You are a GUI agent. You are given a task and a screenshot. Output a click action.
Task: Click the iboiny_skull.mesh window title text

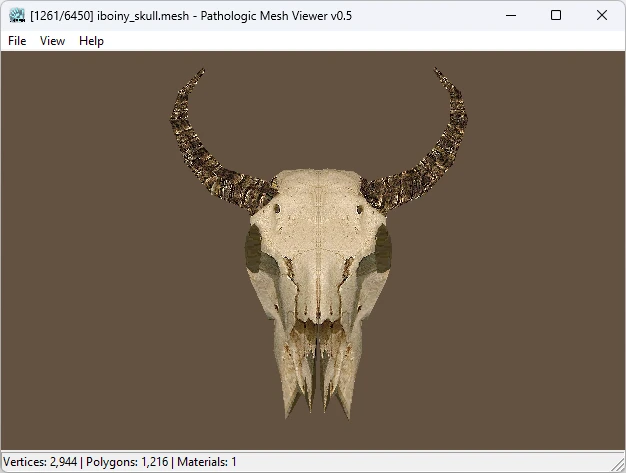pyautogui.click(x=191, y=16)
